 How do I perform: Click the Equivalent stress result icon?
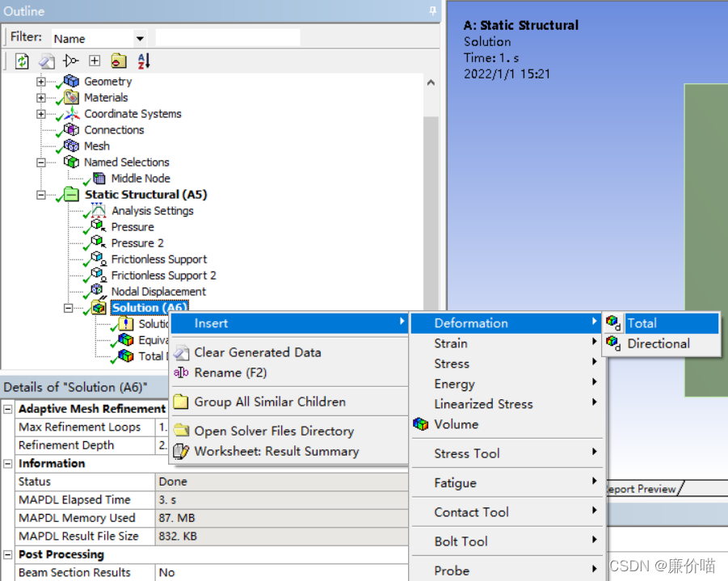[x=126, y=340]
